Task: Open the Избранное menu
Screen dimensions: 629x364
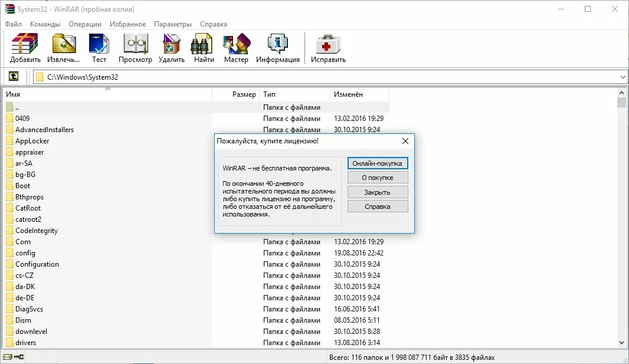Action: tap(127, 24)
